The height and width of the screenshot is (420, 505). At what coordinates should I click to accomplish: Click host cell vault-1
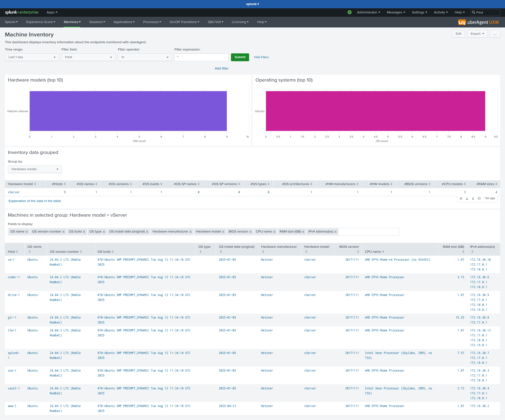pos(14,388)
